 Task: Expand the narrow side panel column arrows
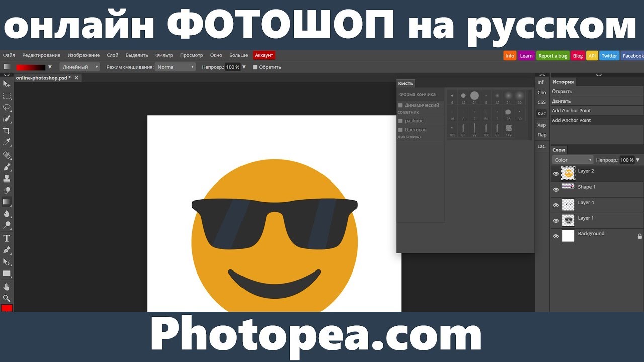coord(542,75)
